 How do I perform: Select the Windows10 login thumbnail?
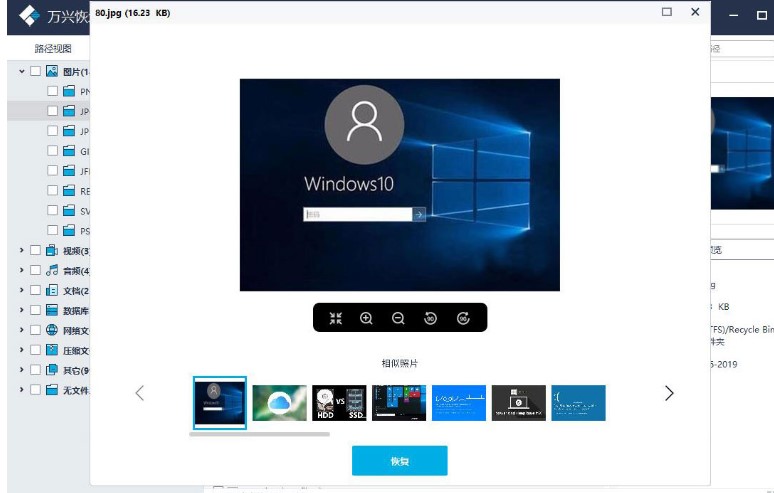220,403
